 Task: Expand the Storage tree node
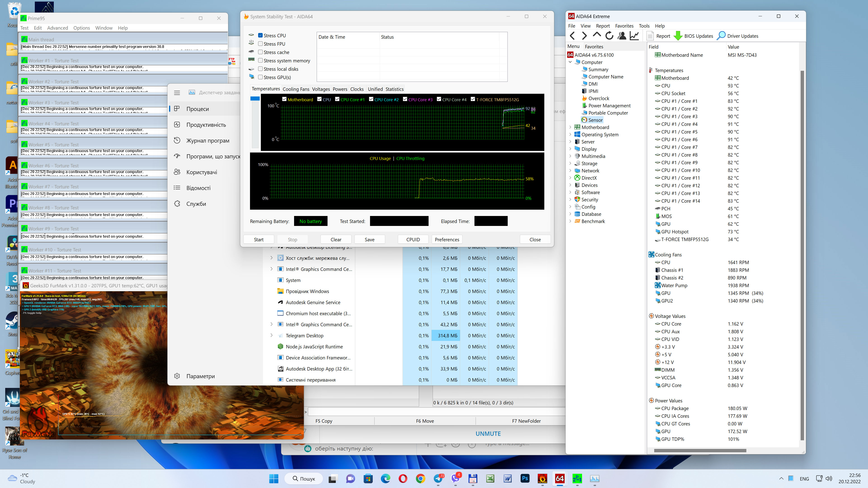tap(570, 164)
